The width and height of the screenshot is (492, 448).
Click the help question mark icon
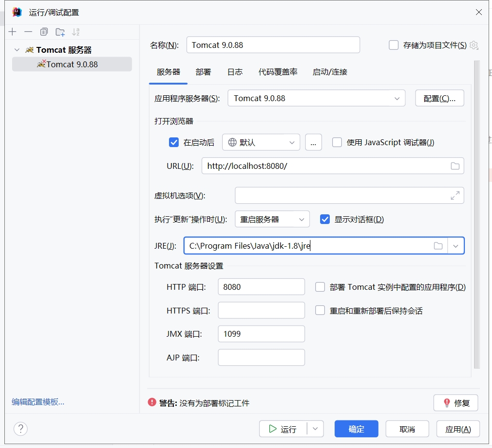point(20,429)
